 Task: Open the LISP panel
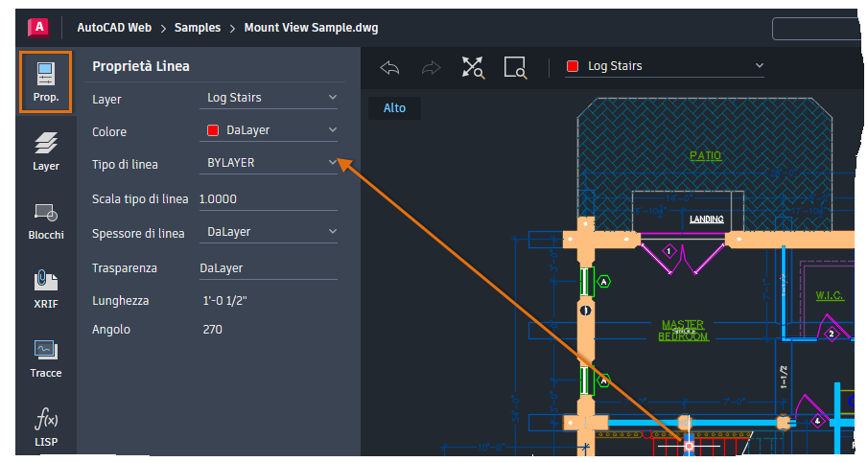coord(45,427)
